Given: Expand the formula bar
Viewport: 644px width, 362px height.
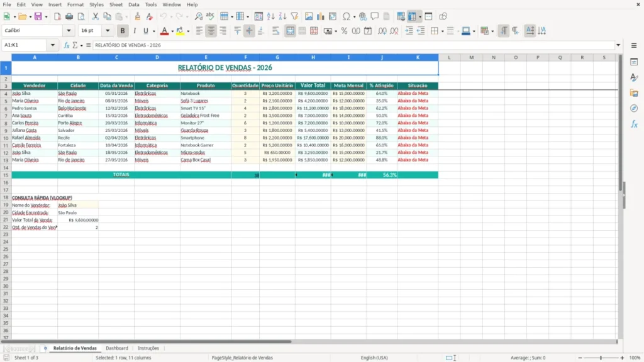Looking at the screenshot, I should 618,45.
